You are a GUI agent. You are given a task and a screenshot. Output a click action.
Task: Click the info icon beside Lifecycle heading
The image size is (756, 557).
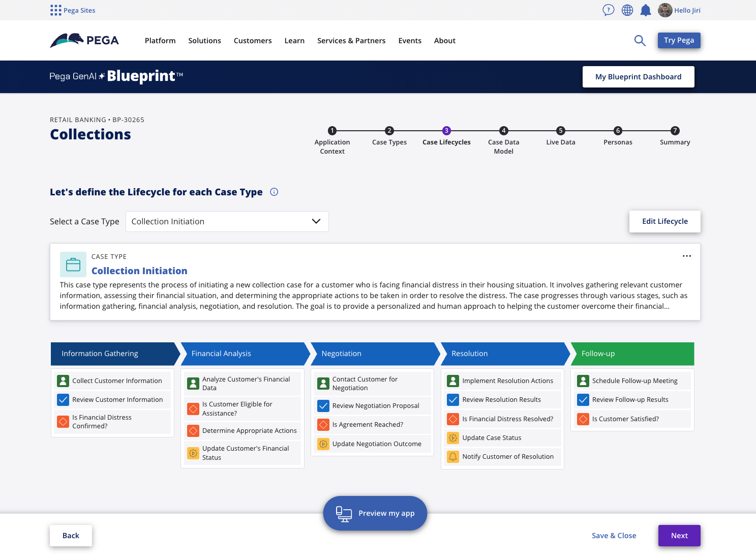click(x=274, y=192)
